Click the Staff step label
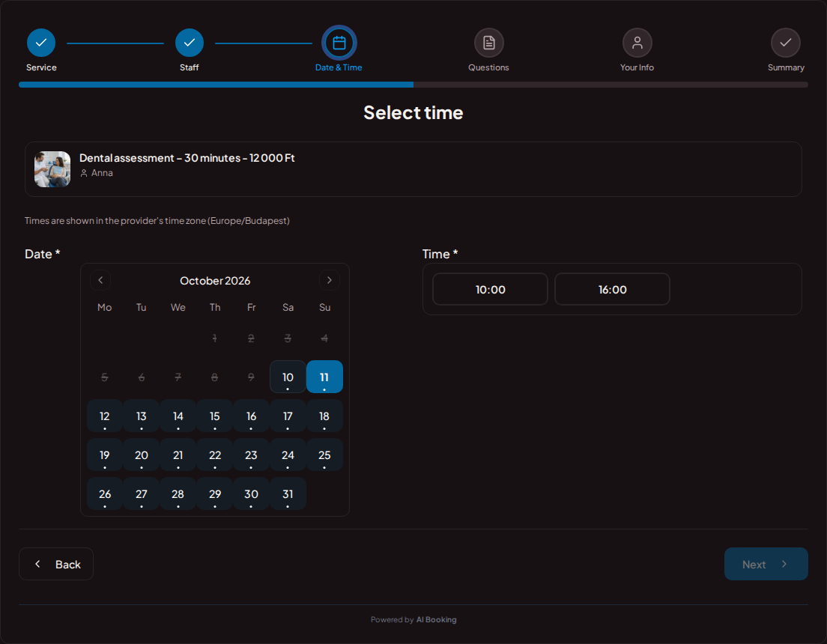 pos(190,67)
